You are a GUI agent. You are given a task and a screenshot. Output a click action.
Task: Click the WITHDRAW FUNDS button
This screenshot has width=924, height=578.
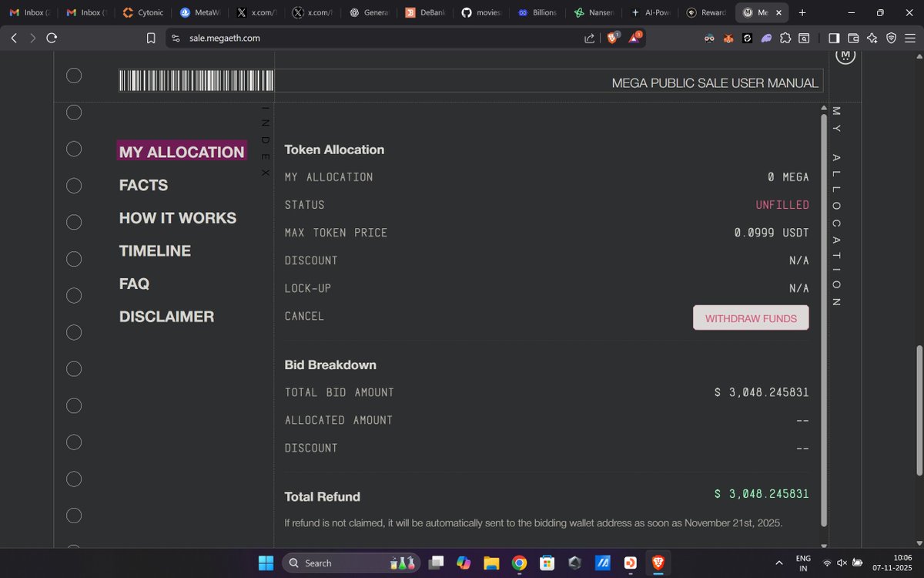tap(751, 318)
